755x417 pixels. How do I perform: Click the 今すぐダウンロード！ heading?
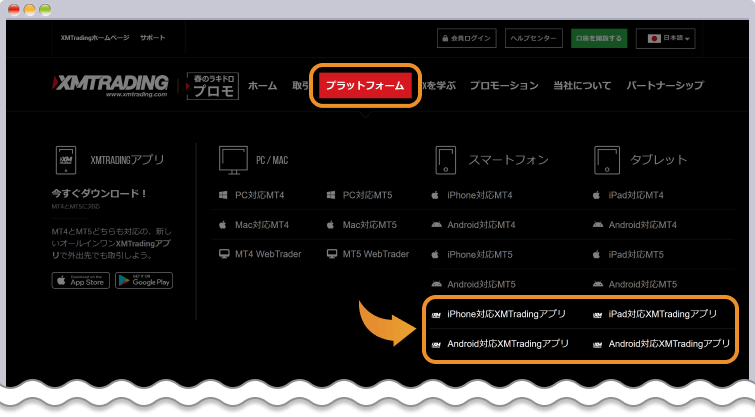pos(99,194)
